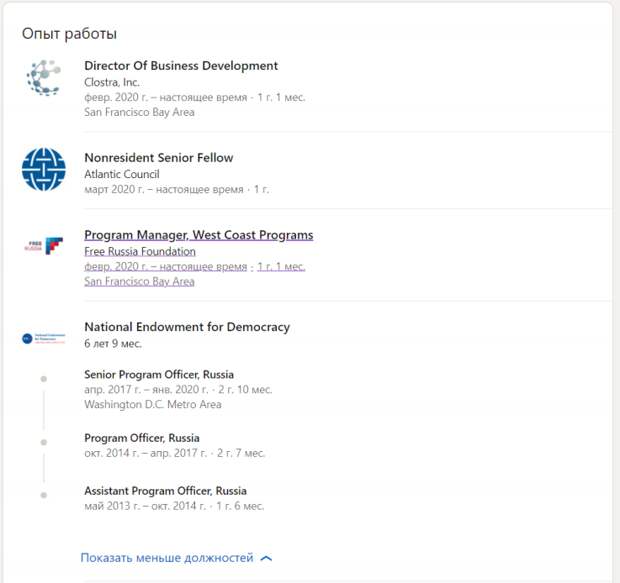Click the underlined San Francisco Bay Area location
Viewport: 620px width, 583px height.
pos(139,282)
